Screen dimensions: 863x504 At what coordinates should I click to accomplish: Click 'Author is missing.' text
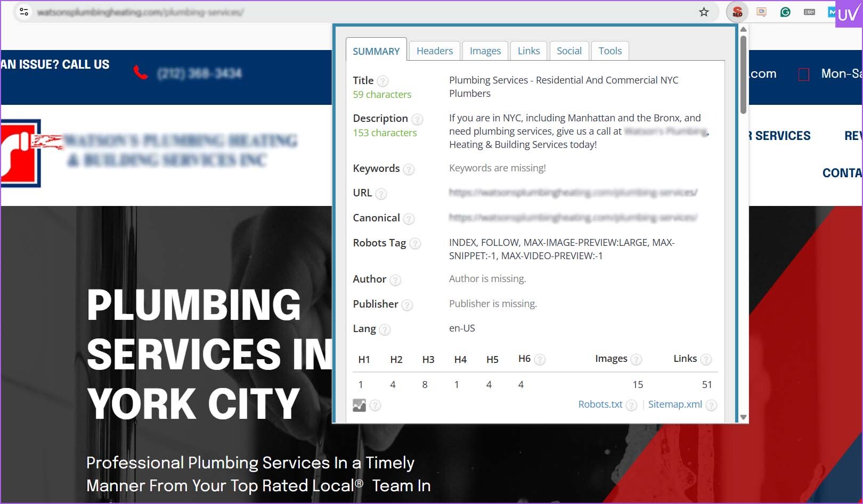pos(487,279)
